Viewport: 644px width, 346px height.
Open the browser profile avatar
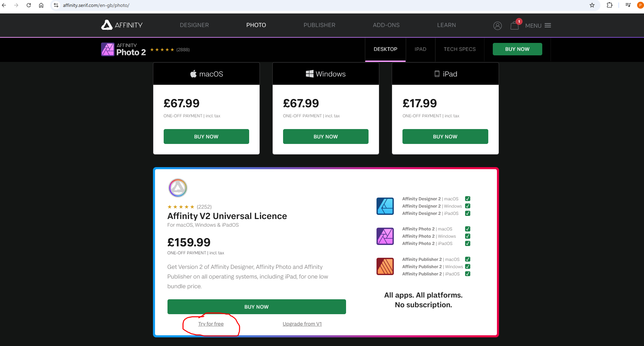coord(640,5)
